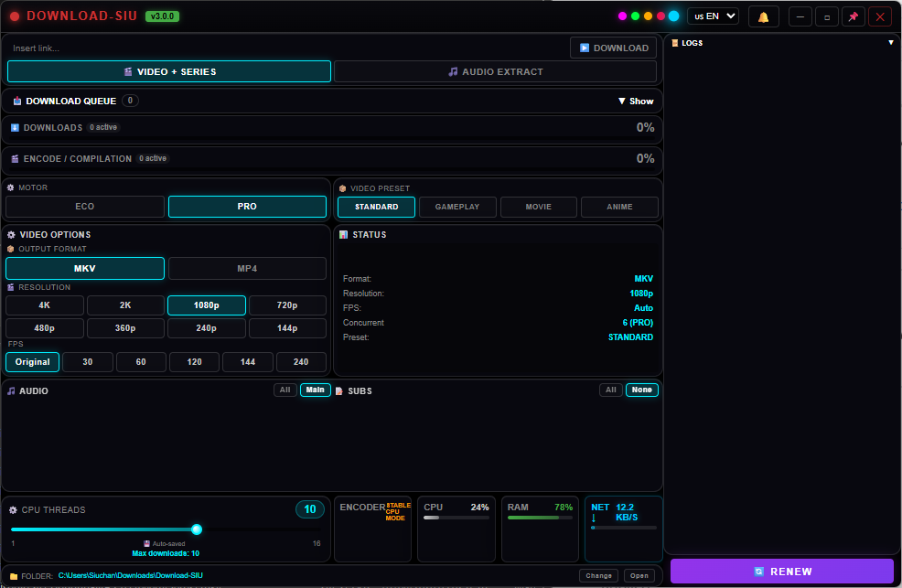Click the Download Queue icon
The image size is (902, 588).
tap(17, 102)
